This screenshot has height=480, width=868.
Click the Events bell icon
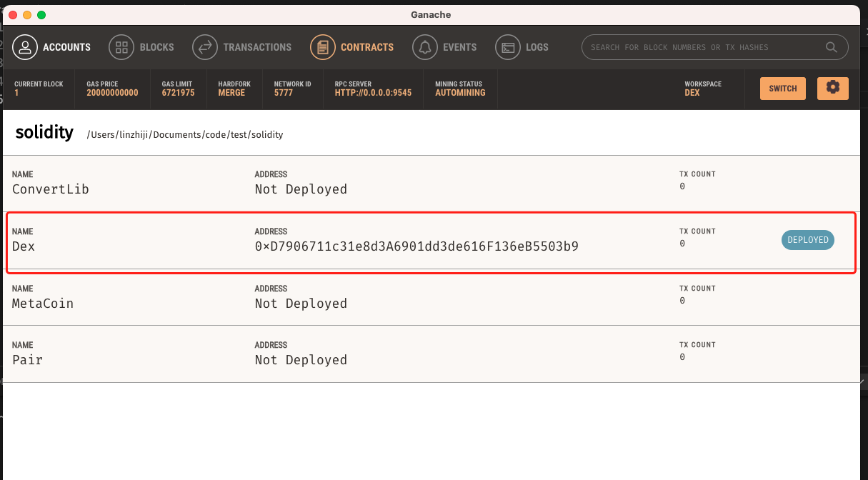pos(425,47)
